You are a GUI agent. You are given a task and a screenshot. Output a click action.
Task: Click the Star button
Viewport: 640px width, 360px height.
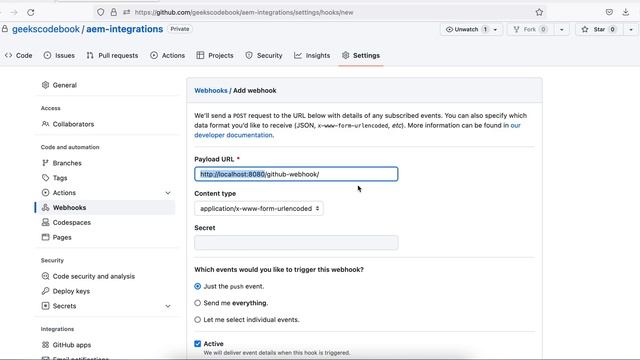pyautogui.click(x=599, y=29)
